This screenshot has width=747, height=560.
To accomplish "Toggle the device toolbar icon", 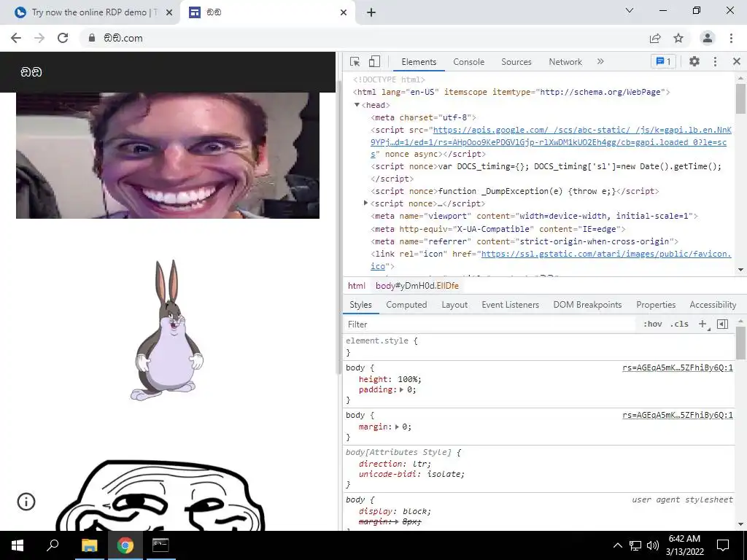I will (374, 61).
